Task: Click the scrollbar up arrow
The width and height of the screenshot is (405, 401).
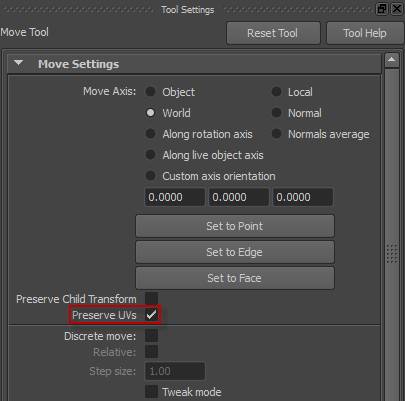Action: pyautogui.click(x=392, y=60)
